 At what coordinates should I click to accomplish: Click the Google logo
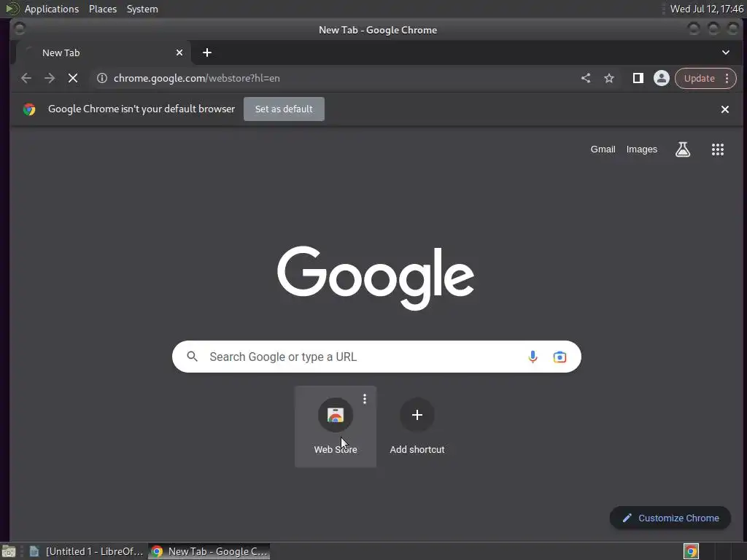[x=376, y=277]
